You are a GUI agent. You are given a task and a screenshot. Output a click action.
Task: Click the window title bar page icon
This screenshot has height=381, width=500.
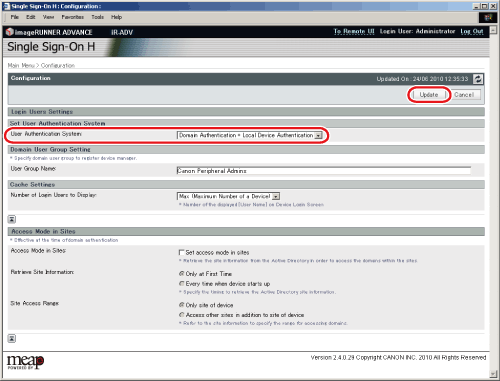coord(7,6)
